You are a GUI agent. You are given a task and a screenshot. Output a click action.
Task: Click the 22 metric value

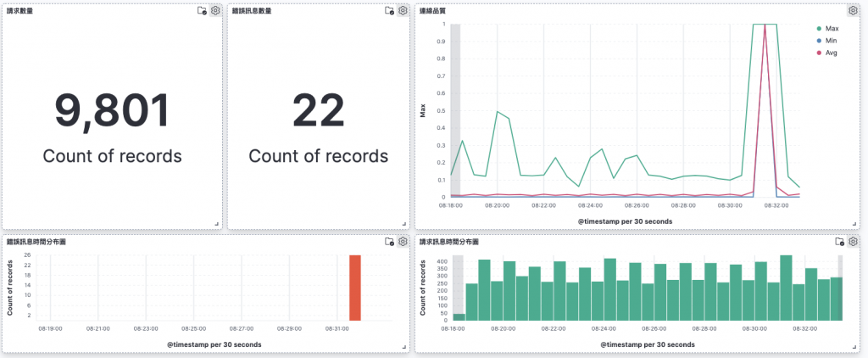click(319, 111)
